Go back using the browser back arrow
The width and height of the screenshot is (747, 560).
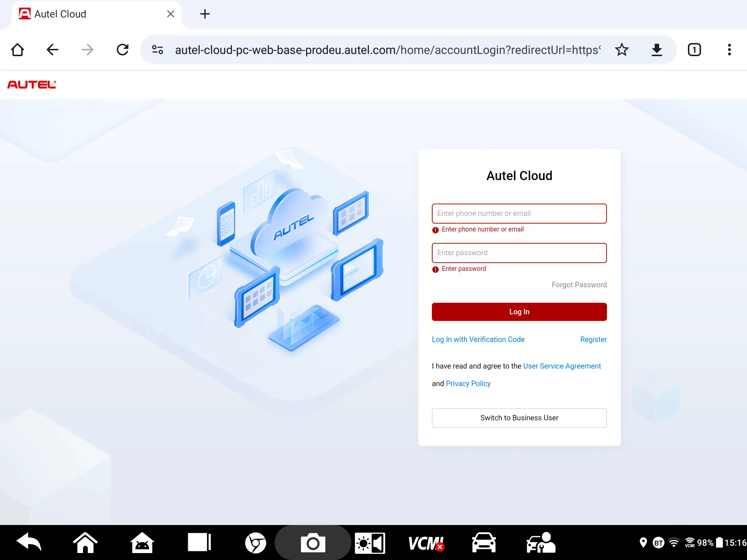[53, 50]
